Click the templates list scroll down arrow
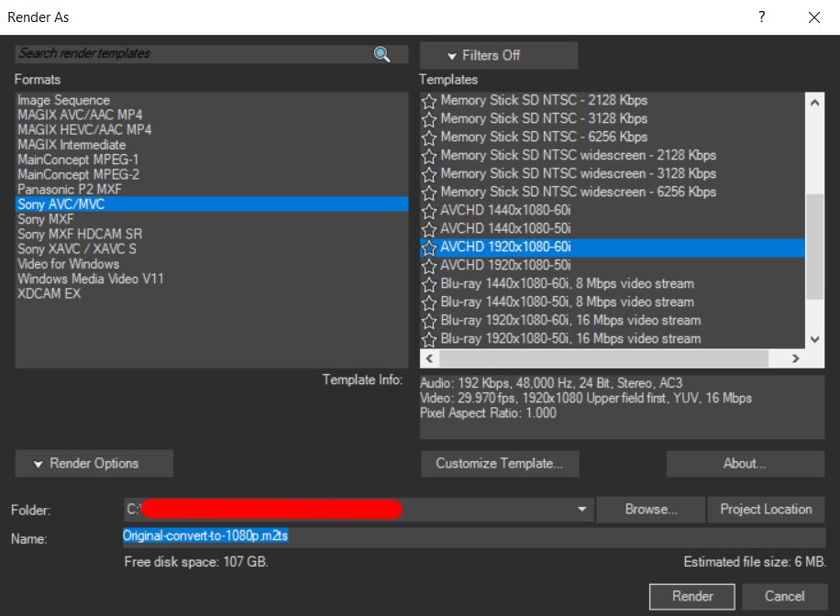The image size is (840, 616). pos(815,339)
